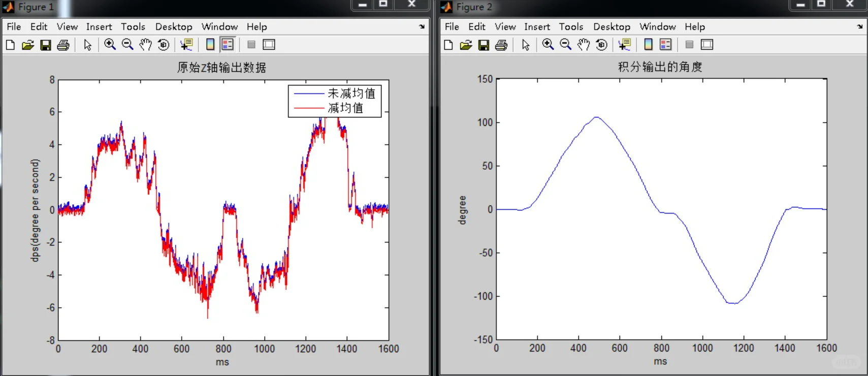Click the dock arrow in Figure 1 menu bar
Viewport: 868px width, 376px height.
422,26
